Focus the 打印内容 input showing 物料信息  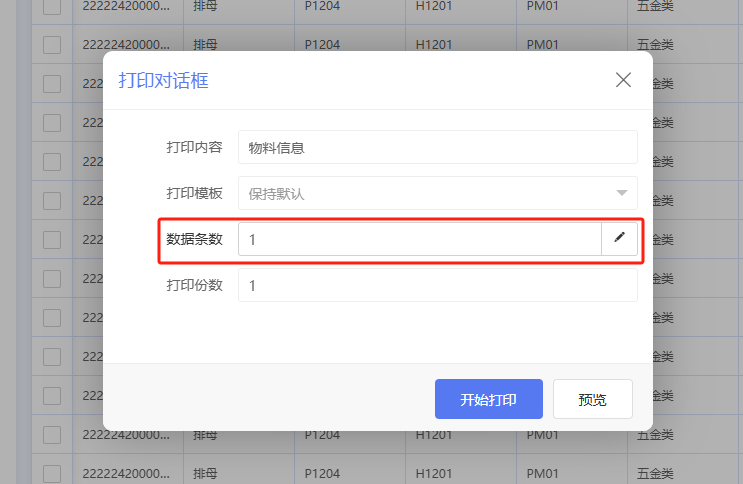[437, 147]
